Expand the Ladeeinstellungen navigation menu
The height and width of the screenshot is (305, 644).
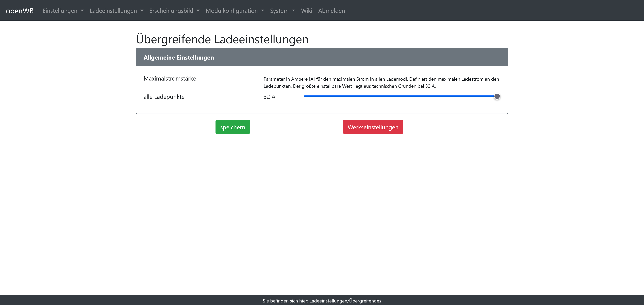113,11
